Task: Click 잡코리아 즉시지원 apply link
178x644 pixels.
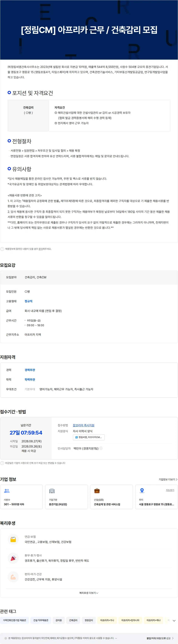Action: tap(83, 425)
